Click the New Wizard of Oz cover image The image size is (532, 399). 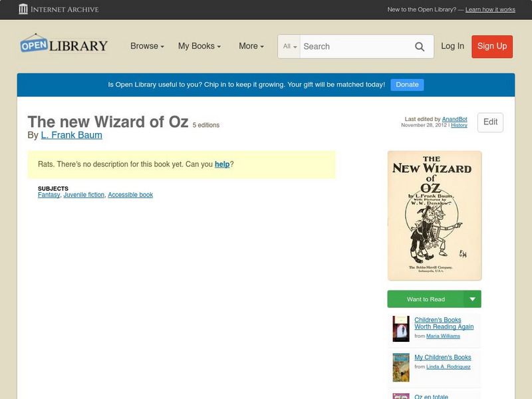[434, 214]
